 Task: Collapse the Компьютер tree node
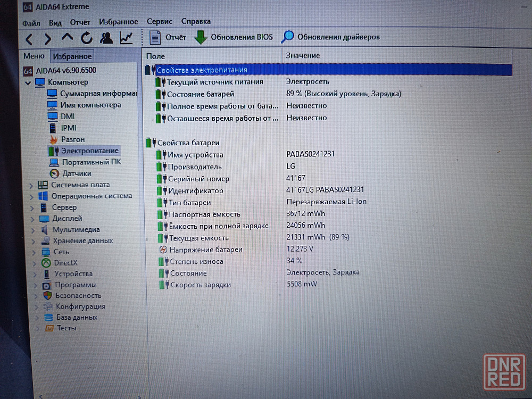(28, 83)
